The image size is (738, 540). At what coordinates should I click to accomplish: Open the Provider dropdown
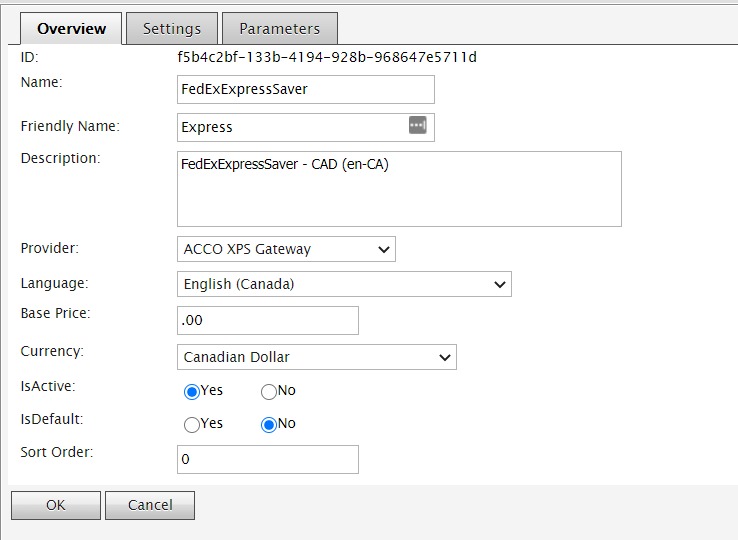[x=286, y=249]
